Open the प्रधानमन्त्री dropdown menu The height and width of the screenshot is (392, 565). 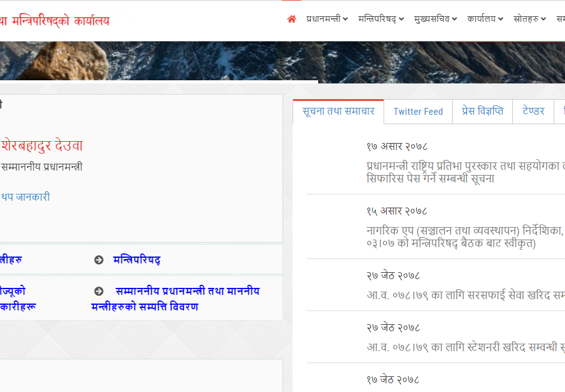tap(327, 19)
